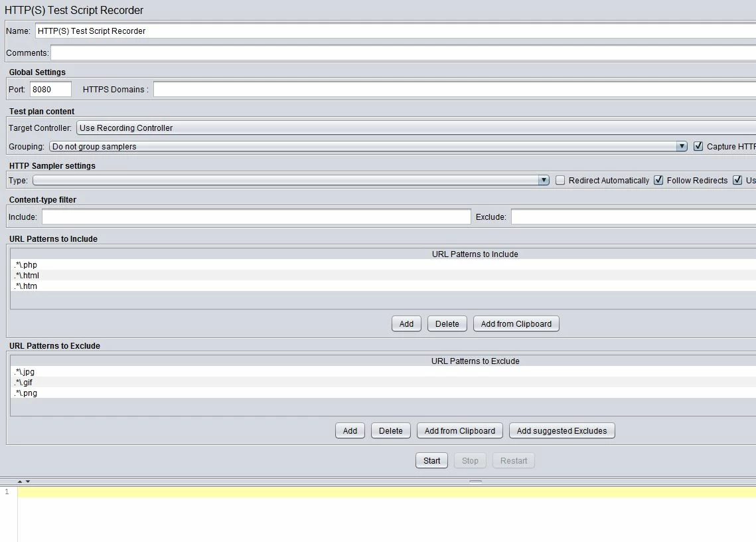The image size is (756, 542).
Task: Click Delete under URL Patterns to Include
Action: [447, 324]
